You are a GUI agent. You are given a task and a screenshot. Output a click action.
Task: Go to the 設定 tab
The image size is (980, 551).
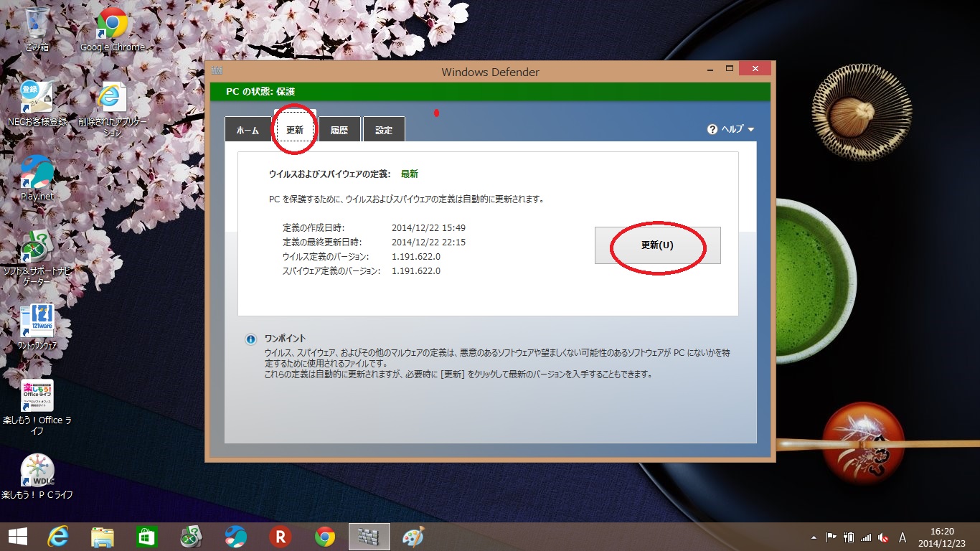tap(384, 129)
